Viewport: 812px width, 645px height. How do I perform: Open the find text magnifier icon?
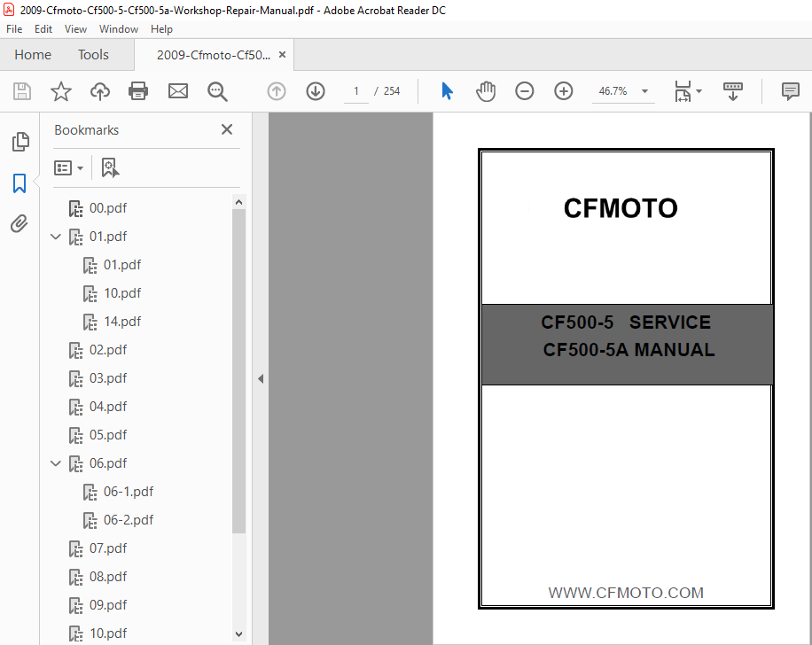[x=217, y=91]
